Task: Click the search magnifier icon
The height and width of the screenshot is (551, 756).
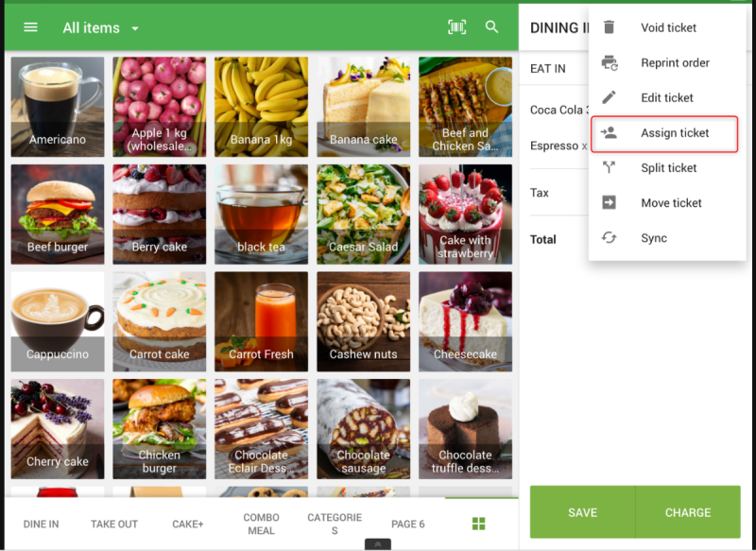Action: 492,27
